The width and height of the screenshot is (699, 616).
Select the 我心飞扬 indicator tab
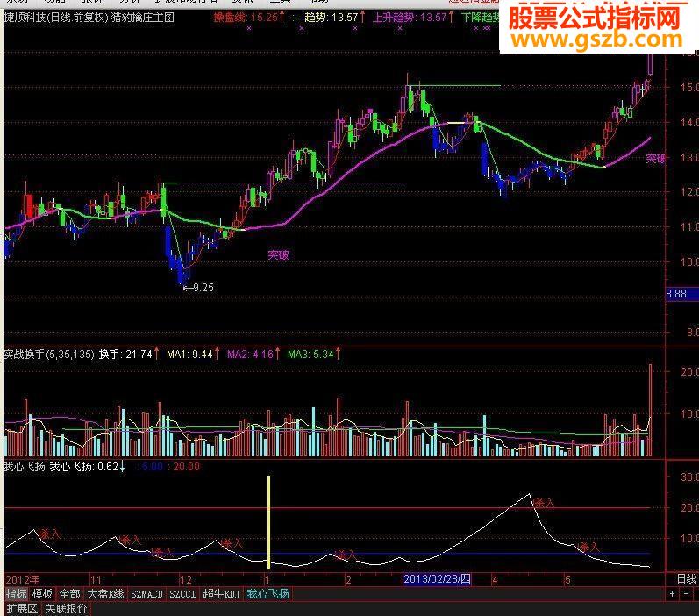pos(267,594)
